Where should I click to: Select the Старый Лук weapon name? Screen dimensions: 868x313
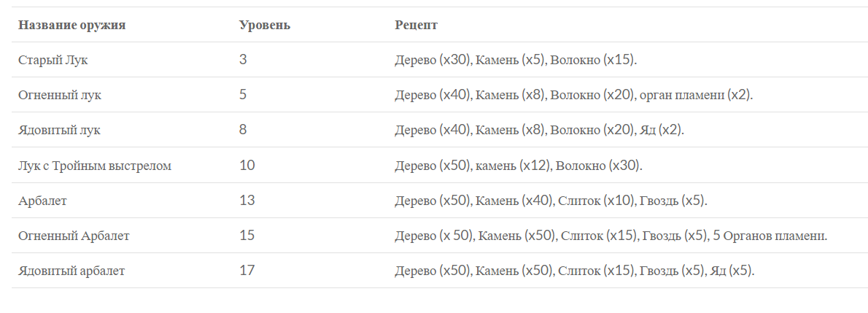[x=53, y=60]
